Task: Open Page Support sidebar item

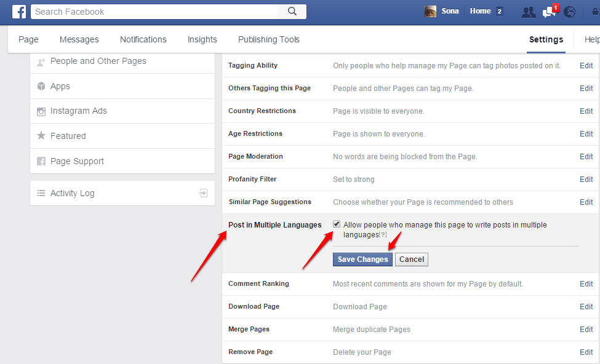Action: (x=122, y=161)
